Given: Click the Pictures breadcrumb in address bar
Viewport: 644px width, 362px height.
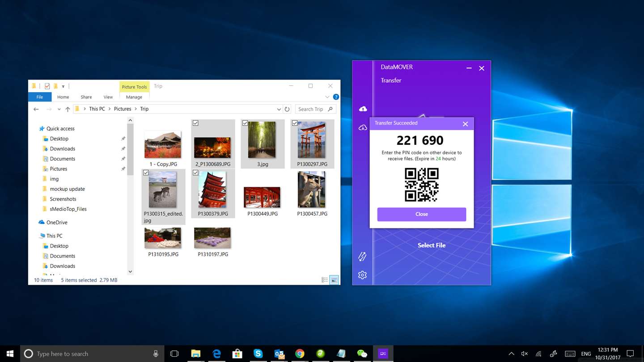Looking at the screenshot, I should [x=123, y=109].
